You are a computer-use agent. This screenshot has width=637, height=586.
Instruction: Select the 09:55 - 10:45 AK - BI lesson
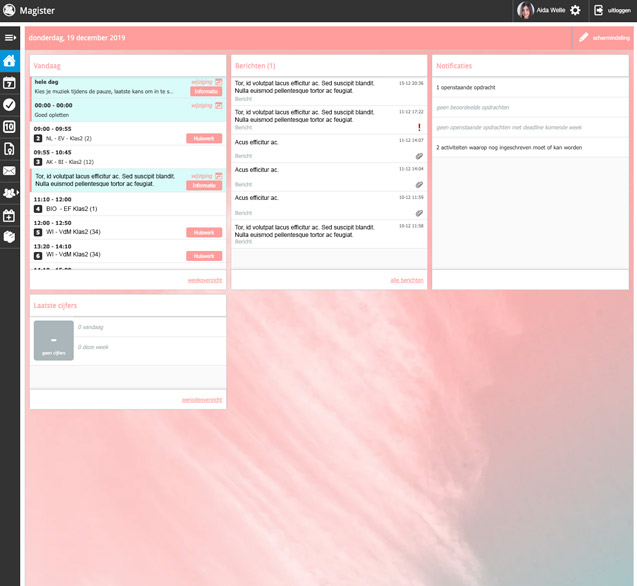click(x=128, y=157)
